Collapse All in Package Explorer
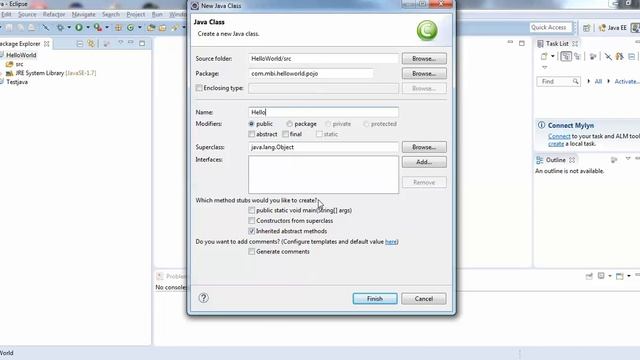The image size is (640, 360). [x=80, y=43]
